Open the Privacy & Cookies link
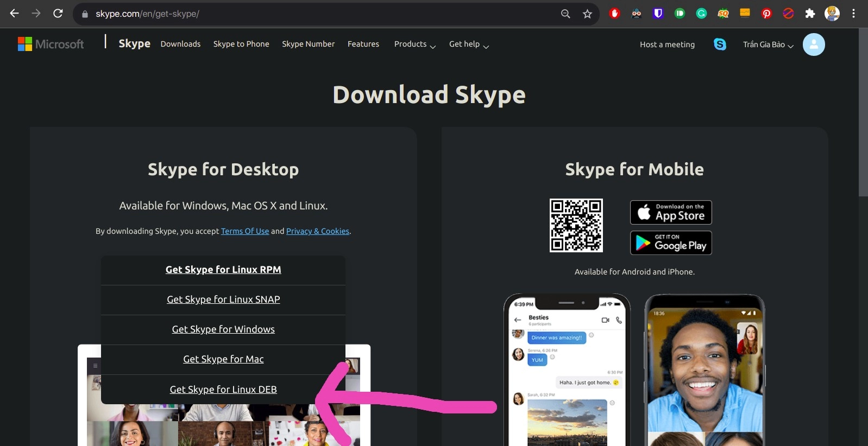The image size is (868, 446). 318,231
